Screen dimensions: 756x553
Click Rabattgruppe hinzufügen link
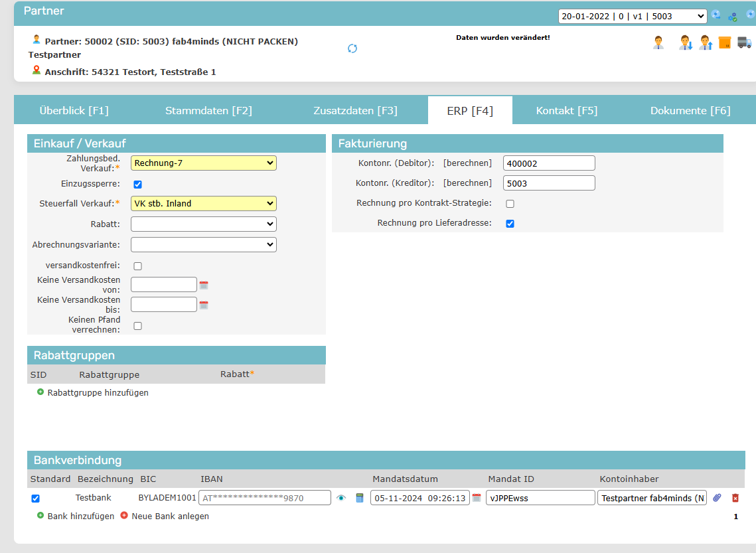[x=98, y=393]
